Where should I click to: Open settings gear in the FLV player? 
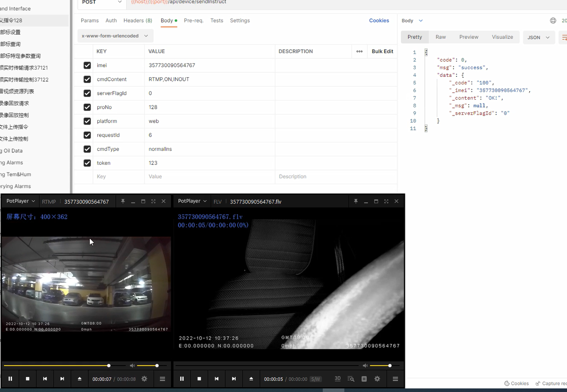point(377,379)
